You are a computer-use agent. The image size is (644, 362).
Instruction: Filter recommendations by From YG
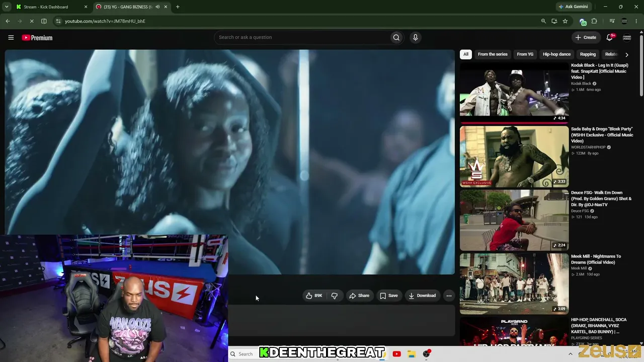pos(525,54)
